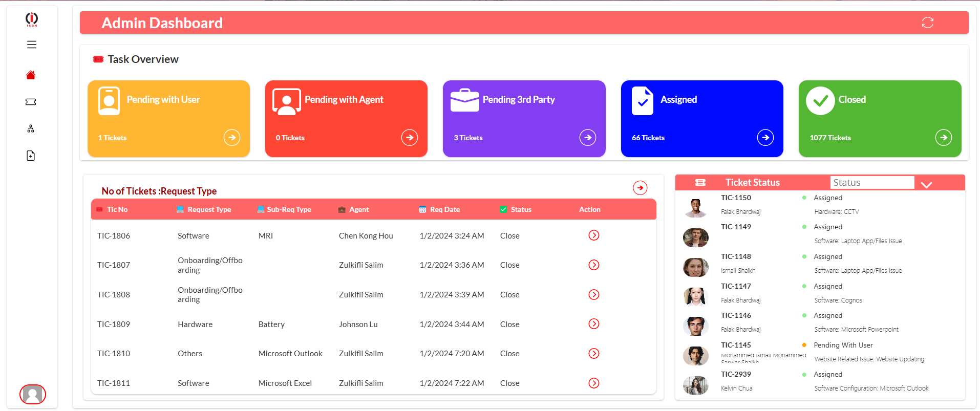980x411 pixels.
Task: Click the 66 Tickets count
Action: 648,138
